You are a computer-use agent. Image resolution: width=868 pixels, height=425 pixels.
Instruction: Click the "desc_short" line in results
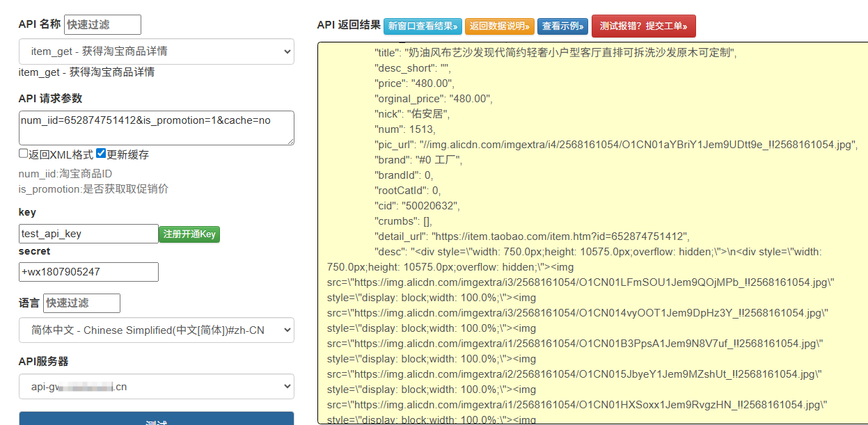[x=413, y=67]
